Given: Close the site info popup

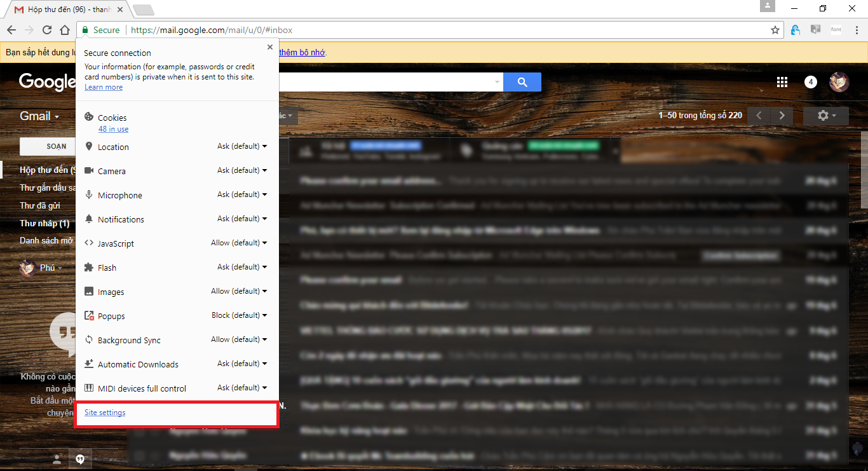Looking at the screenshot, I should coord(270,47).
